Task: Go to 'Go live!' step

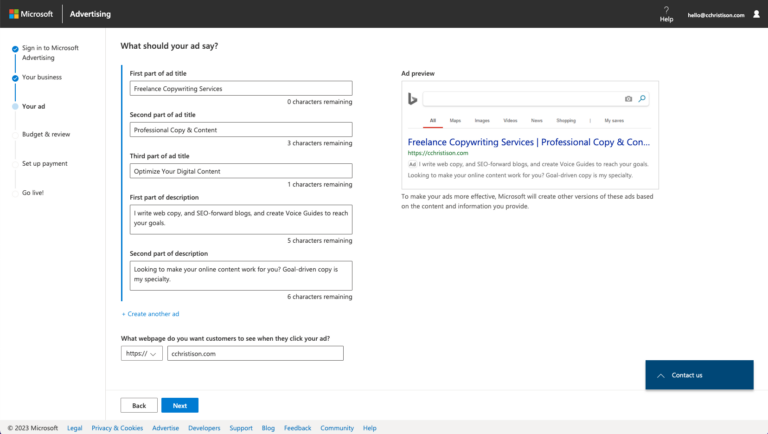Action: [33, 193]
